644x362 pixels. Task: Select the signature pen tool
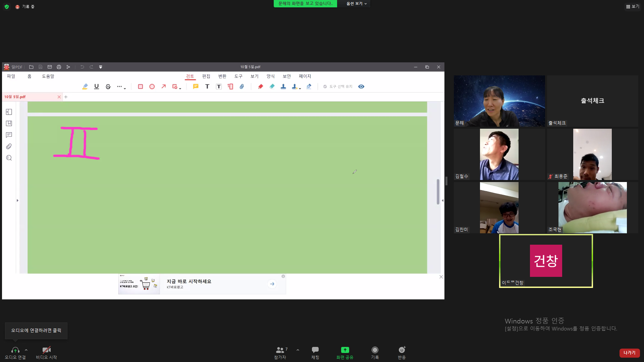pos(309,86)
